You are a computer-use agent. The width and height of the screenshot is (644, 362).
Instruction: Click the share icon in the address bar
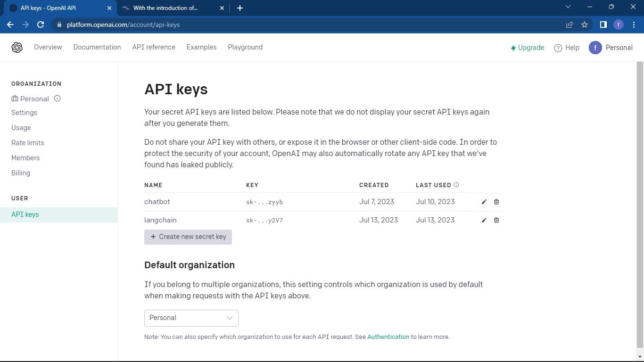[x=569, y=25]
